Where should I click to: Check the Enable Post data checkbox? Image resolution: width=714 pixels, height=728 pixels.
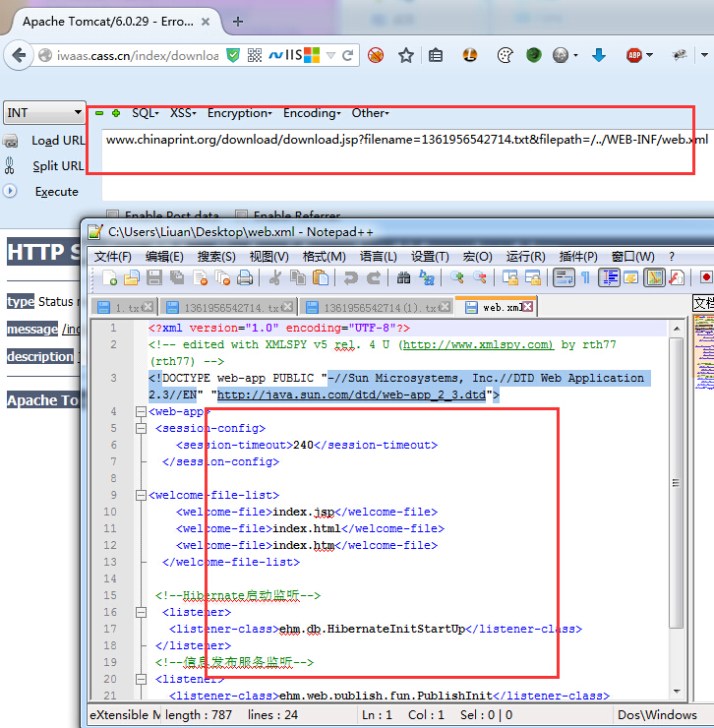(x=112, y=214)
